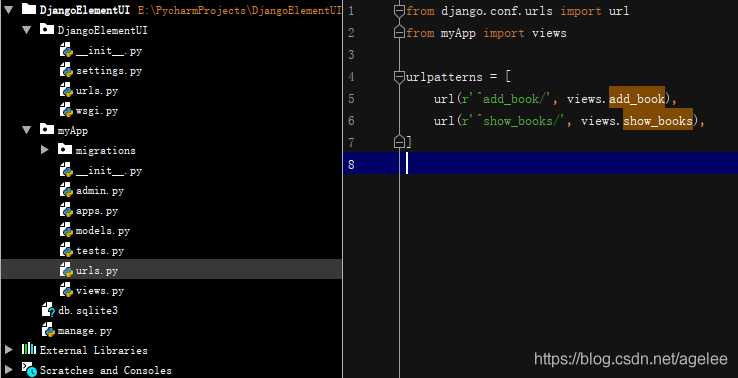
Task: Toggle code fold marker on line 1
Action: 399,11
